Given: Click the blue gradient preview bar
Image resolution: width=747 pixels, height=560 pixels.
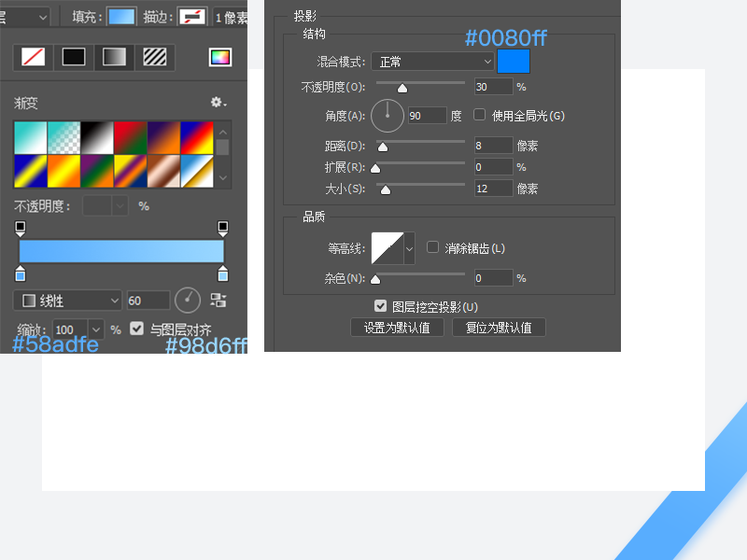Looking at the screenshot, I should [x=121, y=251].
